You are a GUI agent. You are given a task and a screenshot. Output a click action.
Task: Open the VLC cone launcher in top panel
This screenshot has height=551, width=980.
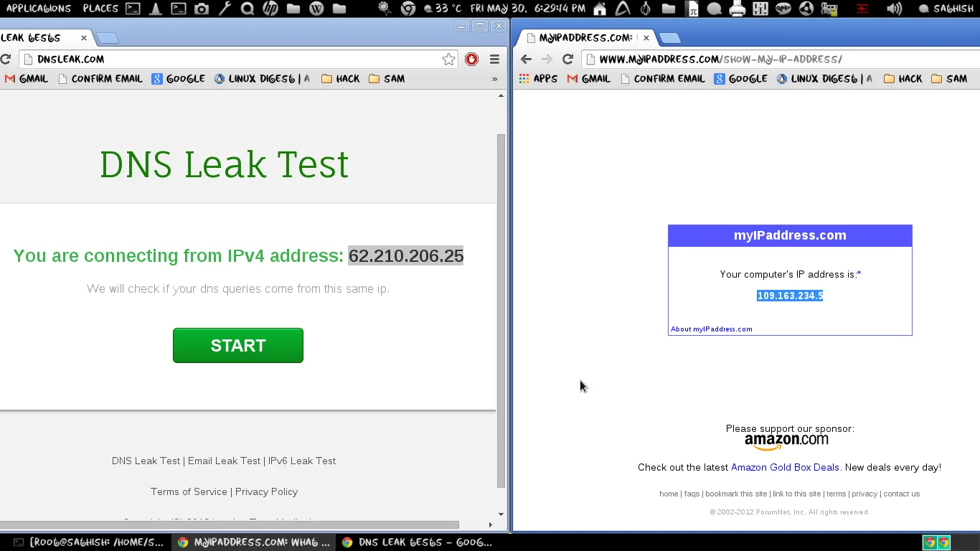156,9
